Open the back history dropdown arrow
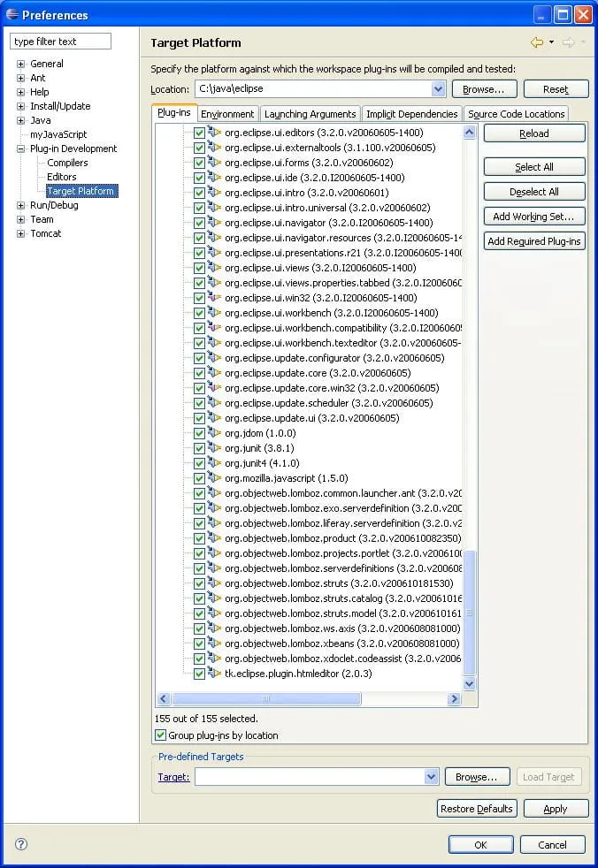598x868 pixels. [551, 42]
